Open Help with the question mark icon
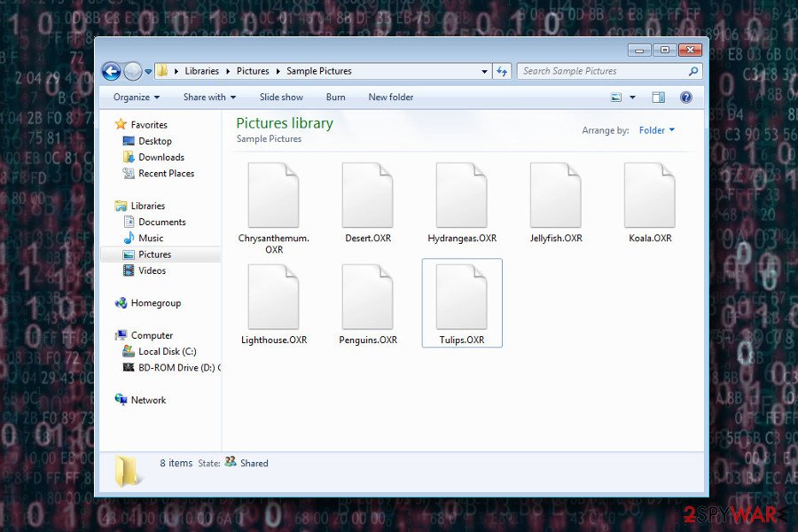The height and width of the screenshot is (532, 798). [685, 98]
